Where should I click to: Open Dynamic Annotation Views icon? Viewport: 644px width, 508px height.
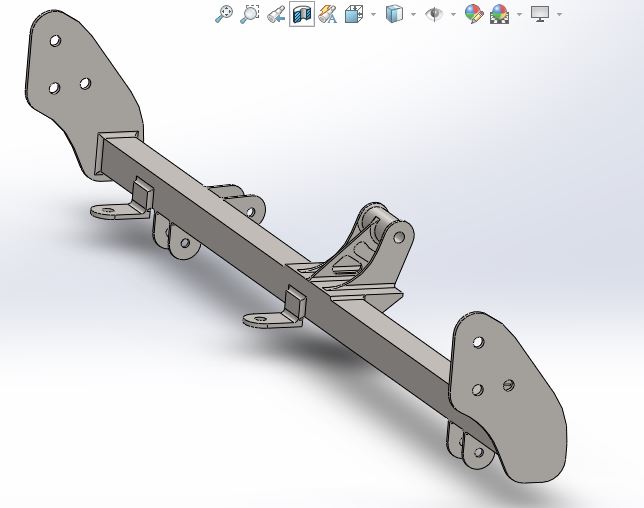pyautogui.click(x=327, y=14)
